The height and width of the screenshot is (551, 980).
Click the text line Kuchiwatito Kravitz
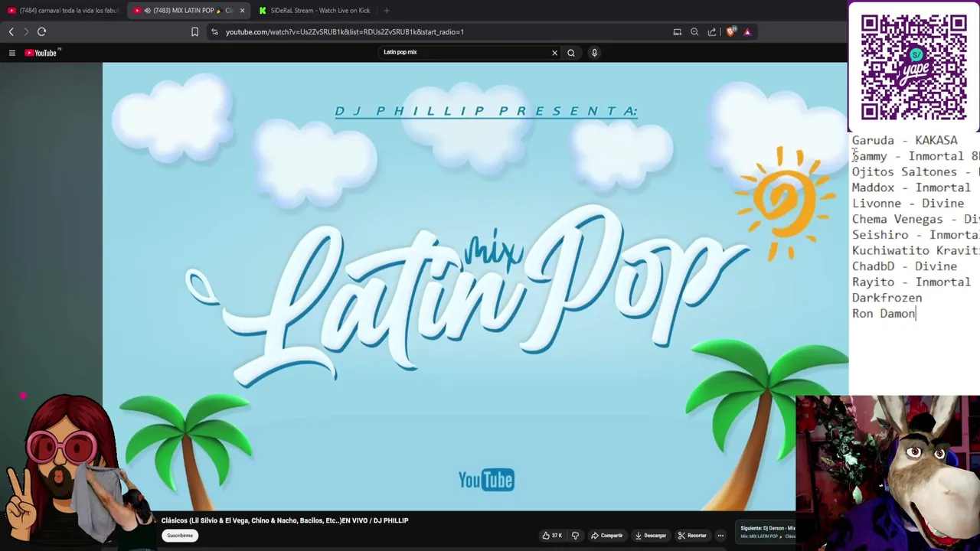tap(916, 250)
